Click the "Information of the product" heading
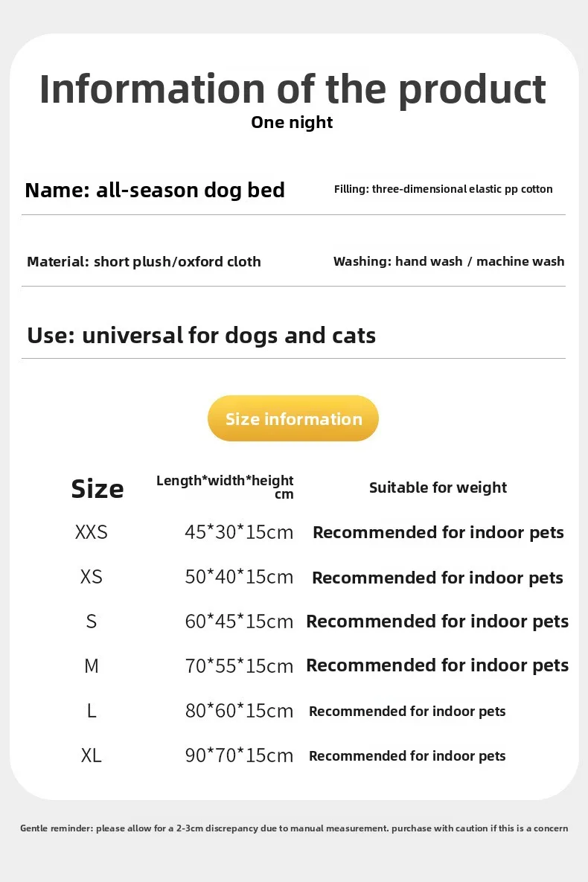 (x=293, y=89)
